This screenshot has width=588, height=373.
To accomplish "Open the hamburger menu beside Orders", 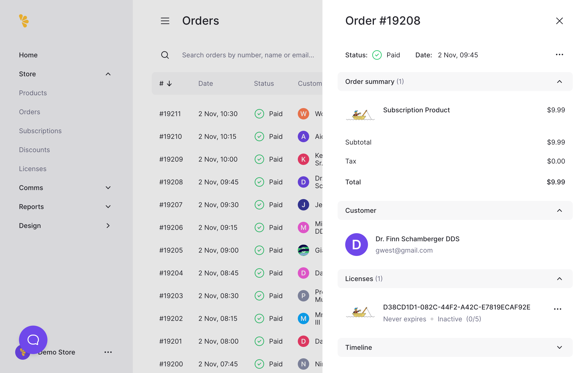I will [x=165, y=21].
